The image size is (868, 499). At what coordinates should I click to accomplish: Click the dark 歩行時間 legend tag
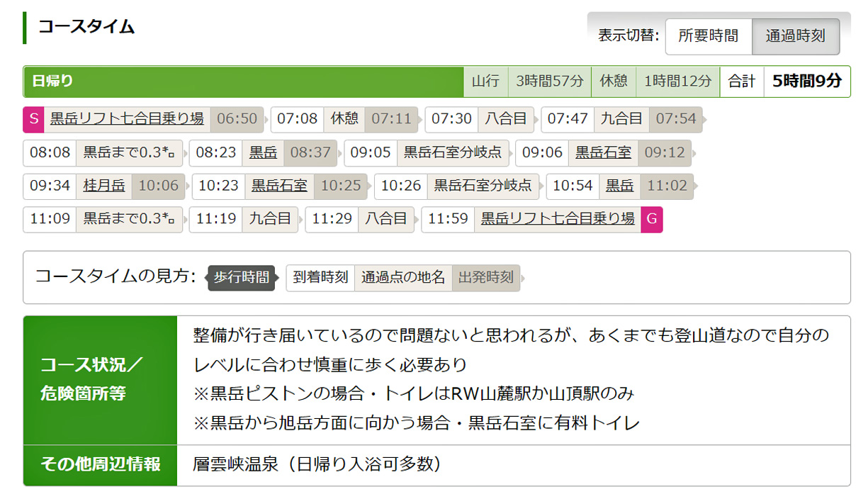(241, 278)
